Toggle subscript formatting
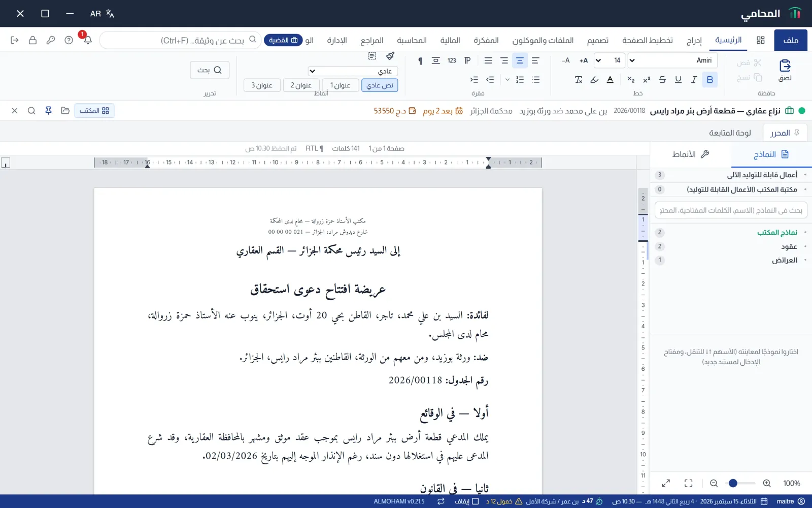Screen dimensions: 812x508 631,80
